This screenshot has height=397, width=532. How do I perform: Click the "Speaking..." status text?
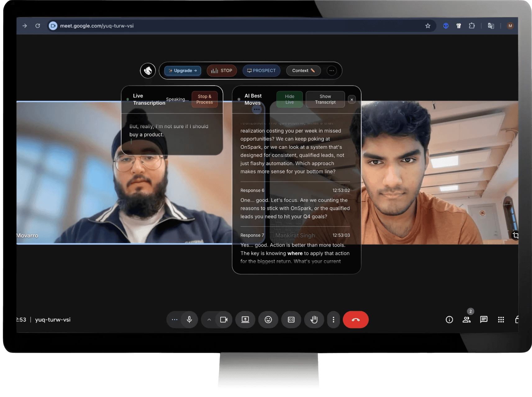coord(177,99)
